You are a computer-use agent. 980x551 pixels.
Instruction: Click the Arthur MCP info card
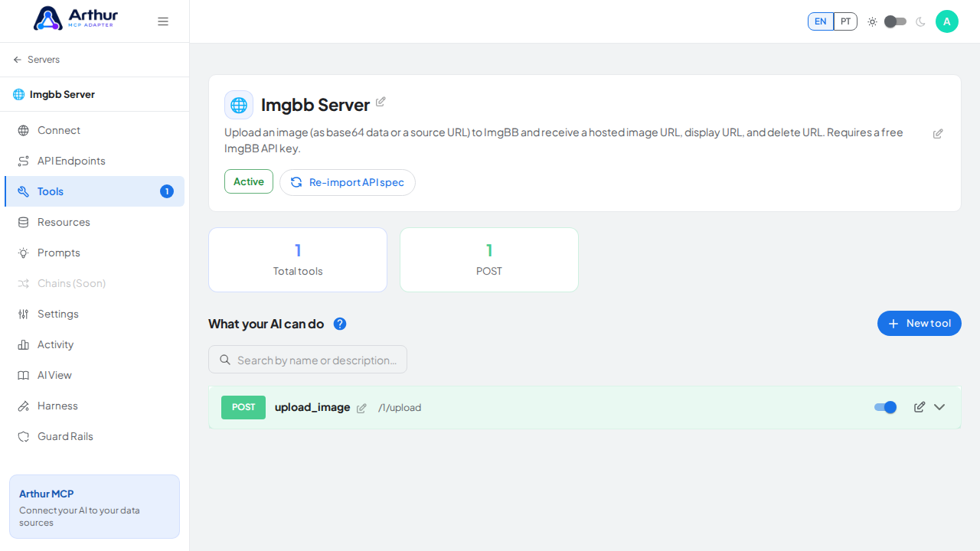[x=94, y=507]
